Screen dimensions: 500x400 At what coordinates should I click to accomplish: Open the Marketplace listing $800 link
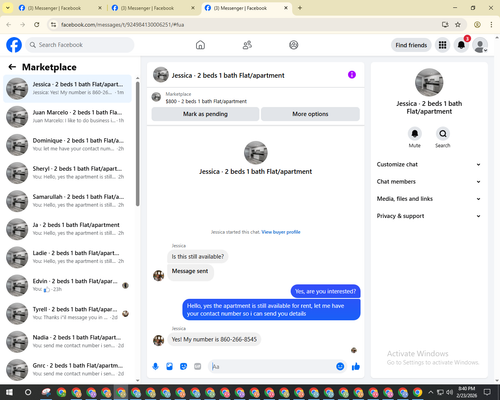coord(206,101)
